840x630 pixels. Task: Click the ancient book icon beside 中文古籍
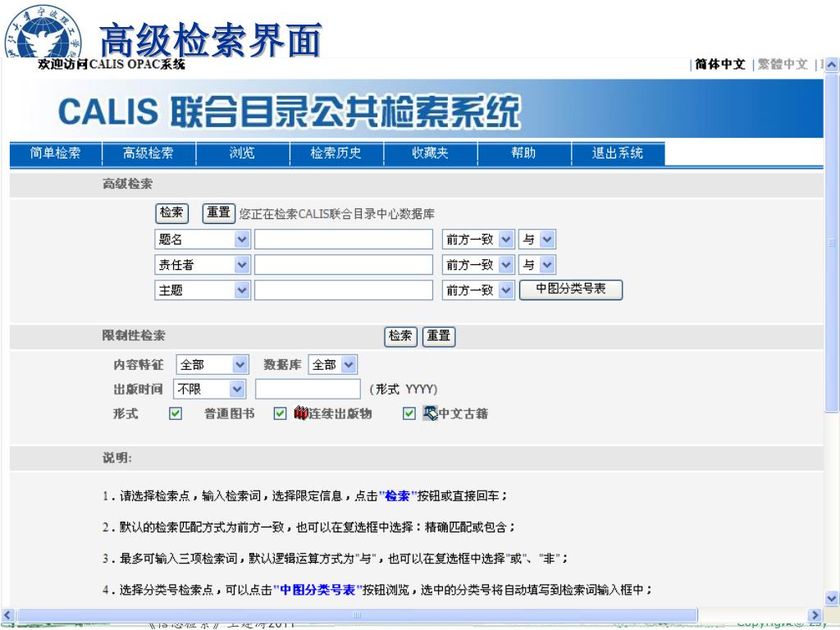pyautogui.click(x=430, y=413)
